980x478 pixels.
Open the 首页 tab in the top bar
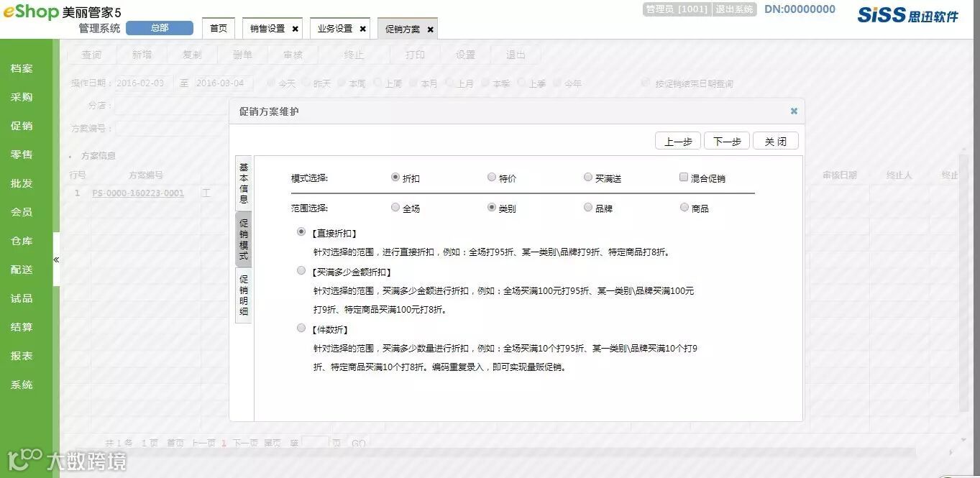(x=219, y=29)
